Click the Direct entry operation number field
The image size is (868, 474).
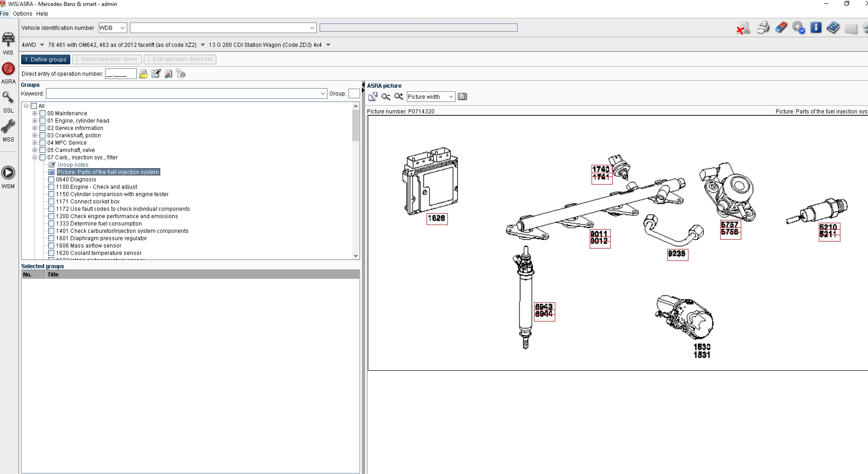point(120,74)
